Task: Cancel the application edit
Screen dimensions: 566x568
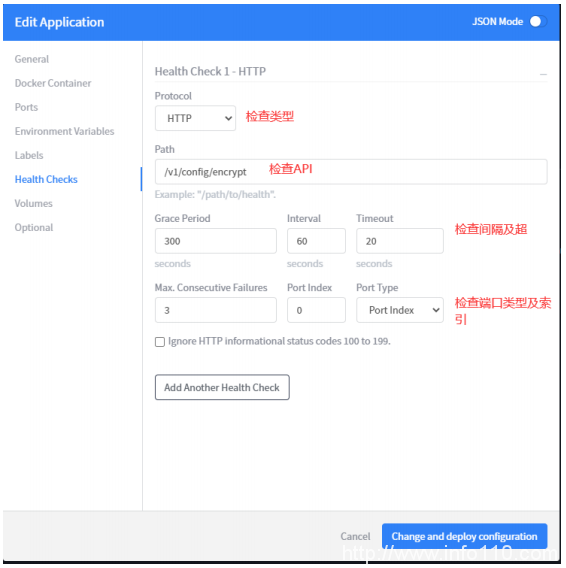Action: (x=355, y=536)
